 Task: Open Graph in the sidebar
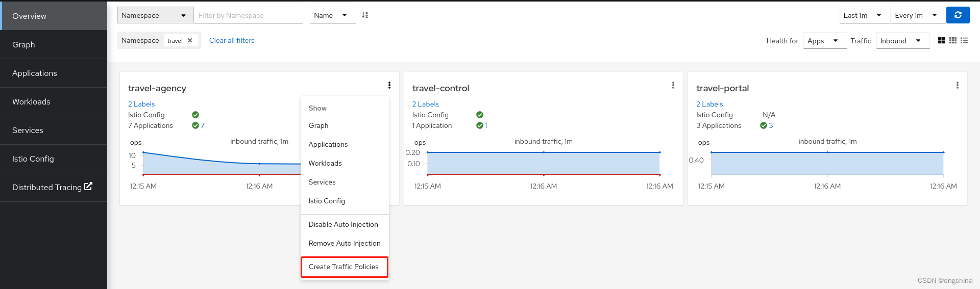(54, 44)
